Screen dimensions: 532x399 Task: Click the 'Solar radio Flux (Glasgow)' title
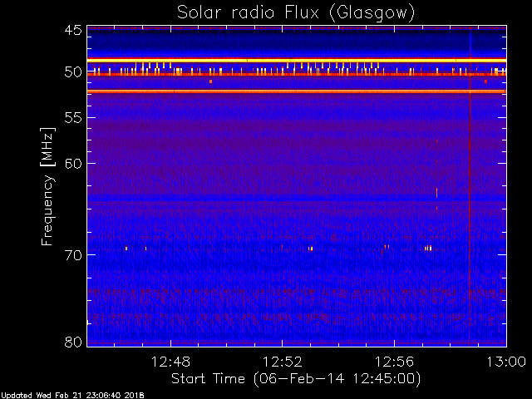pyautogui.click(x=296, y=13)
